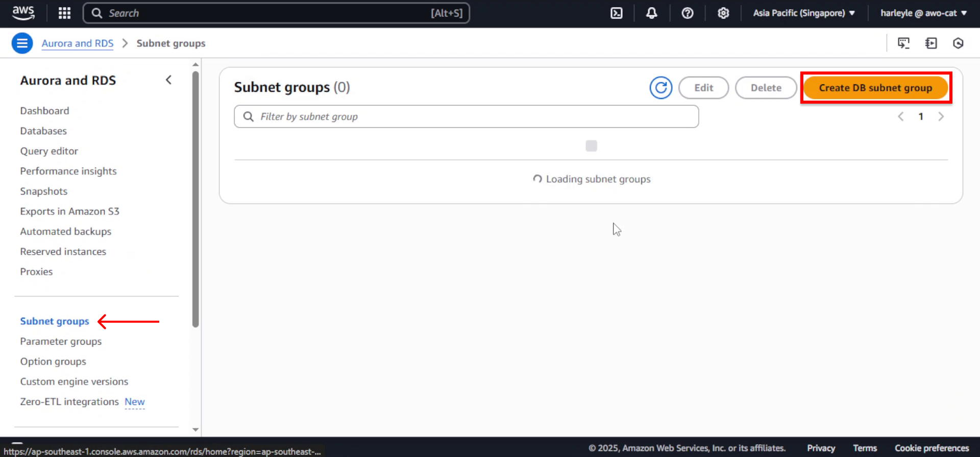Open Parameter groups in the sidebar

[x=61, y=342]
